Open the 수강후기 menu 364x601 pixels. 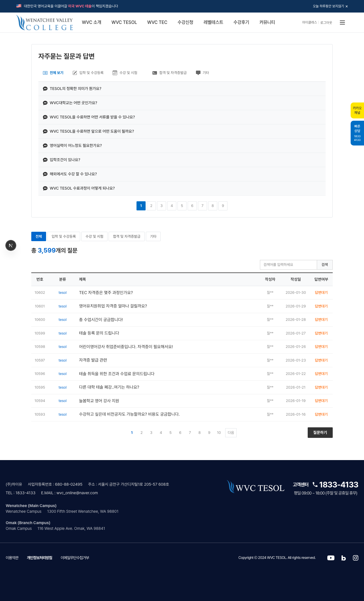pos(241,22)
